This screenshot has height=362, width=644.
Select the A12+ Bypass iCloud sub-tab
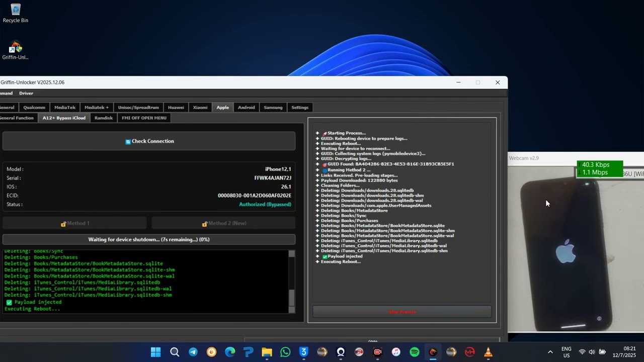(x=64, y=118)
